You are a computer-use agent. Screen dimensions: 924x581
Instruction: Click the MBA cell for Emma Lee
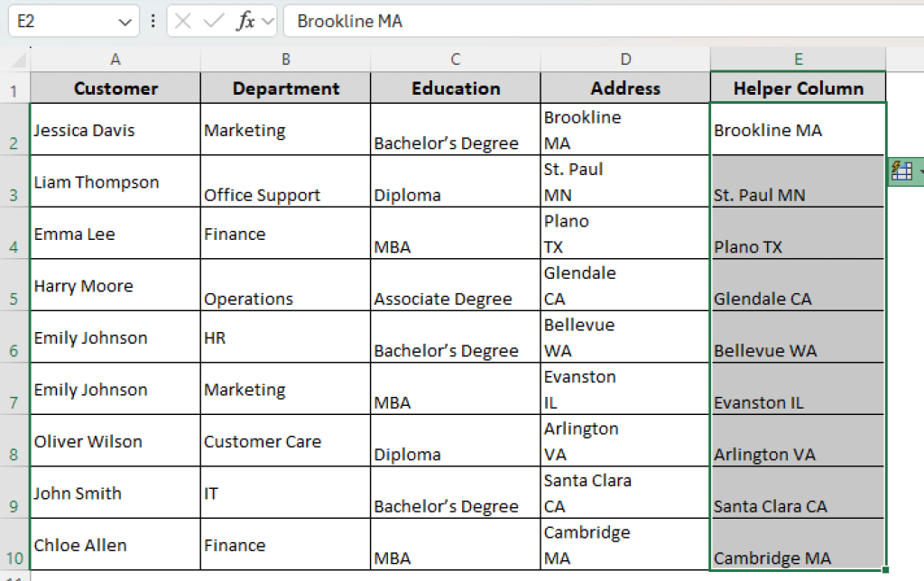click(x=455, y=233)
